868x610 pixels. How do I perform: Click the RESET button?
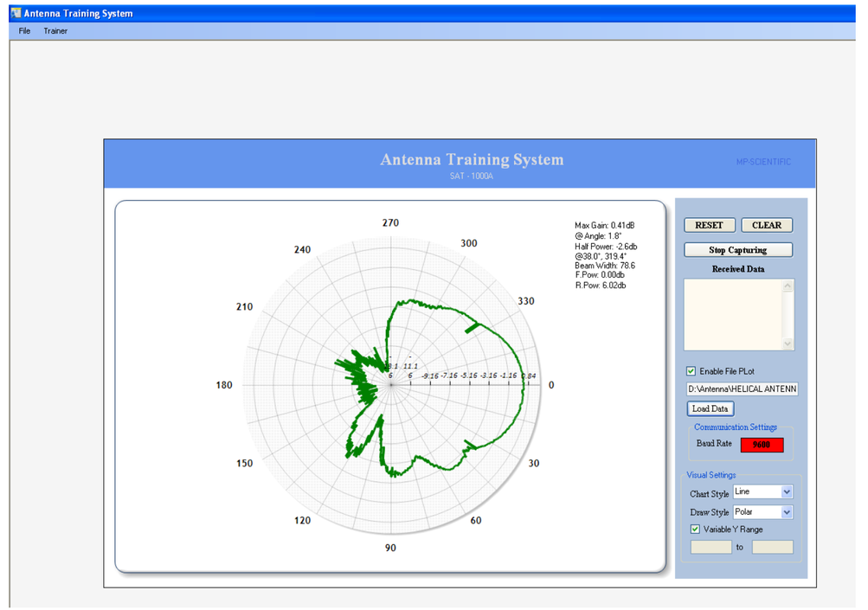(709, 225)
